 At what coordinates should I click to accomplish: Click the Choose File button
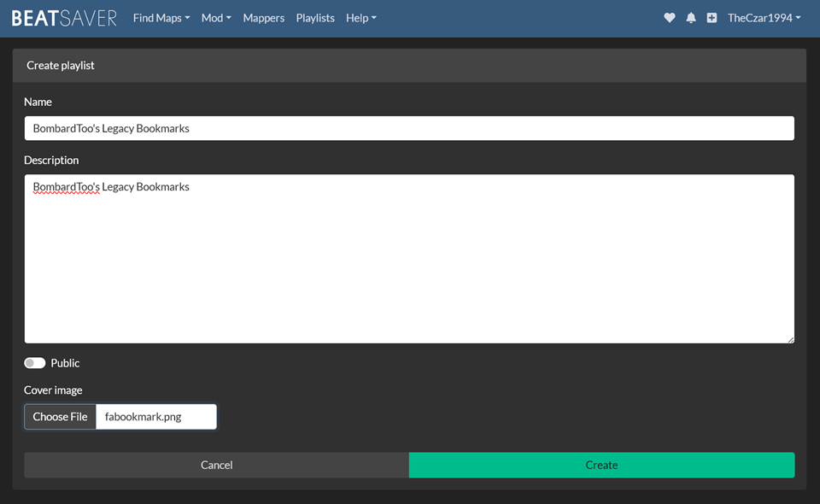[60, 417]
